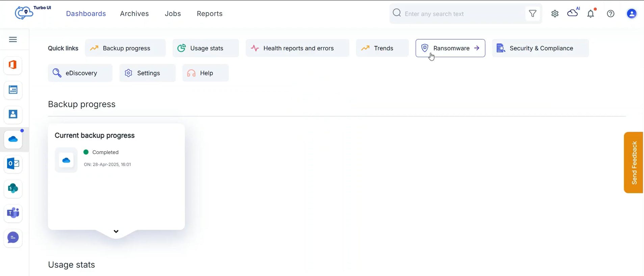Screen dimensions: 644x276
Task: Open the Turbo UI cloud logo
Action: (24, 13)
